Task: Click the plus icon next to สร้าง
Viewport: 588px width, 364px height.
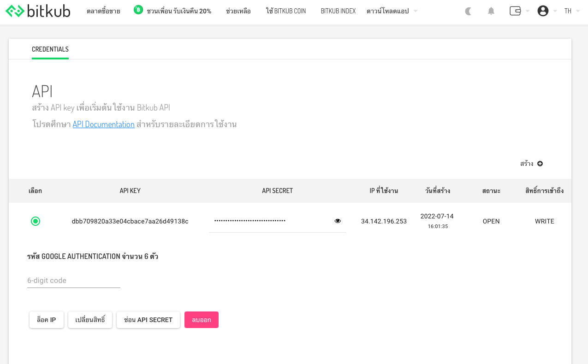Action: point(540,164)
